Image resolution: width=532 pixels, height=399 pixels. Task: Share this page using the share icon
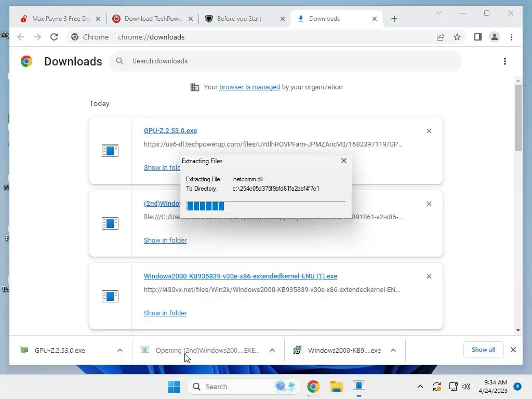pos(441,37)
